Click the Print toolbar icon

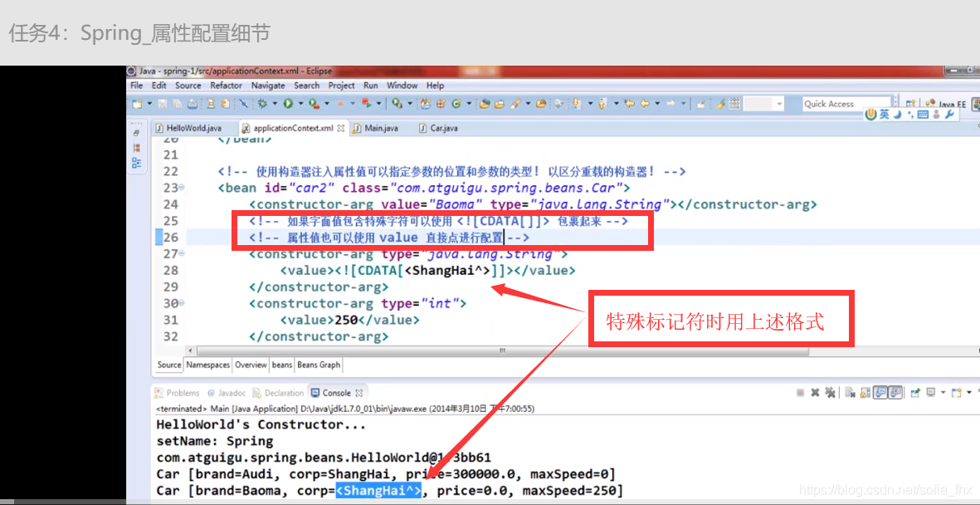click(x=193, y=104)
